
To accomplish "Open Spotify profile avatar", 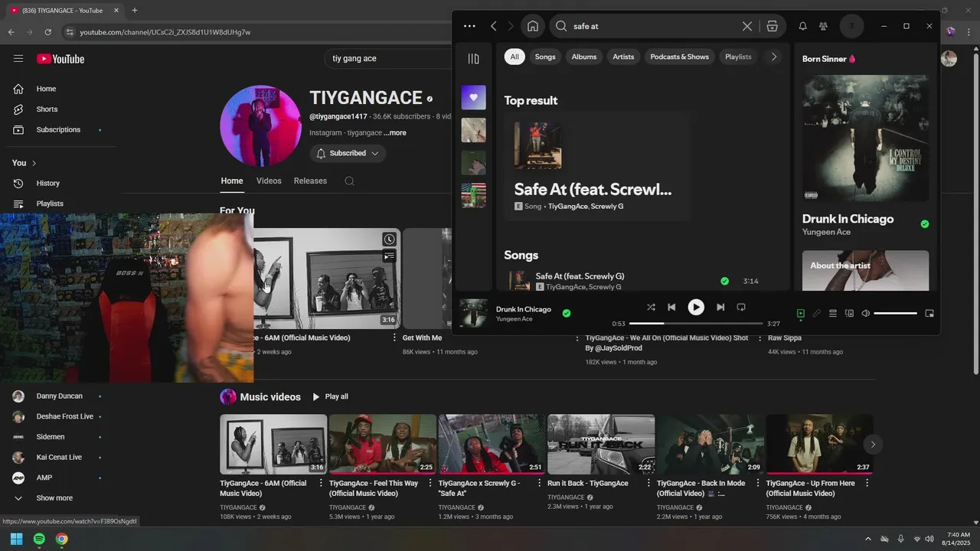I will tap(851, 26).
